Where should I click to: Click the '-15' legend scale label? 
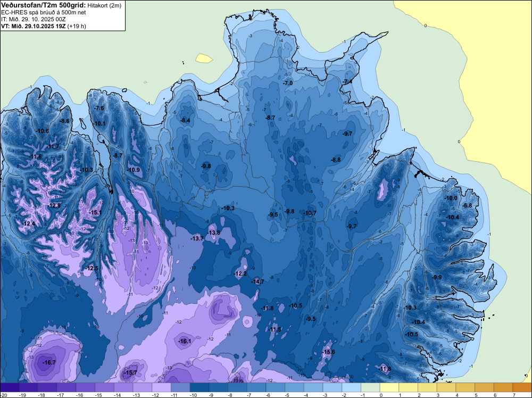click(98, 395)
